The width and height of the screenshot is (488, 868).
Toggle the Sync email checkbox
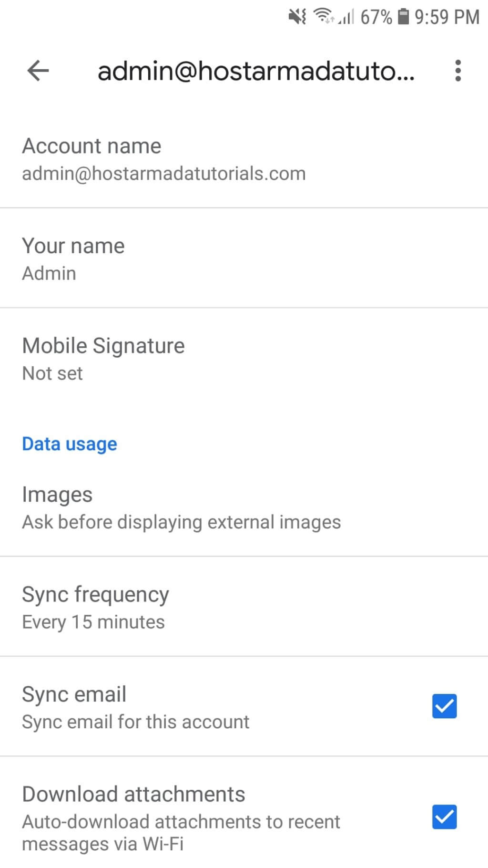pos(444,706)
